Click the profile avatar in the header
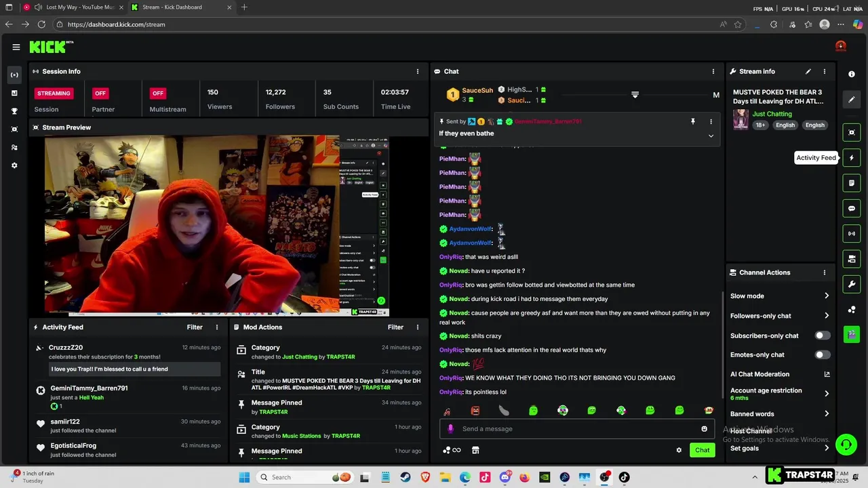The height and width of the screenshot is (488, 868). (841, 46)
